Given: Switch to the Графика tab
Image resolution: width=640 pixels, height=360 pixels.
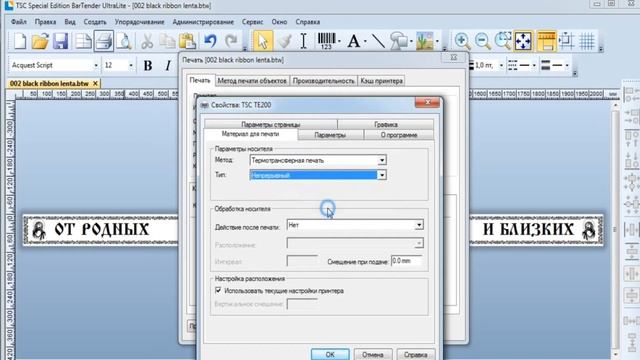Looking at the screenshot, I should coord(386,124).
